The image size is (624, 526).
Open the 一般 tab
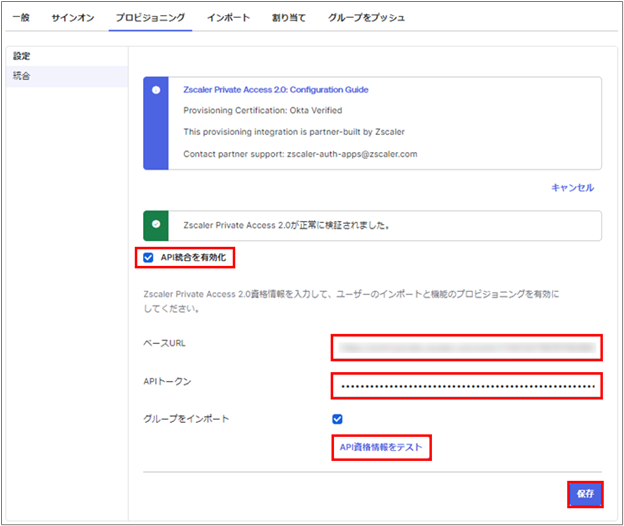click(21, 18)
